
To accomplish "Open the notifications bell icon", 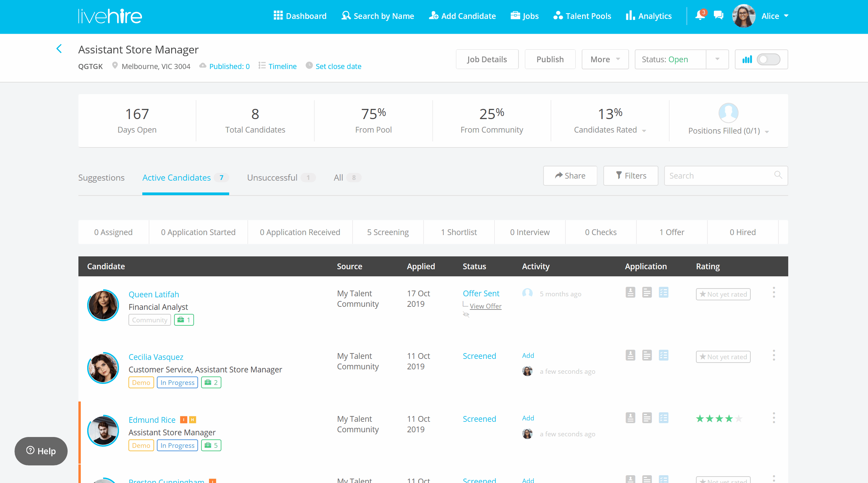I will coord(700,16).
